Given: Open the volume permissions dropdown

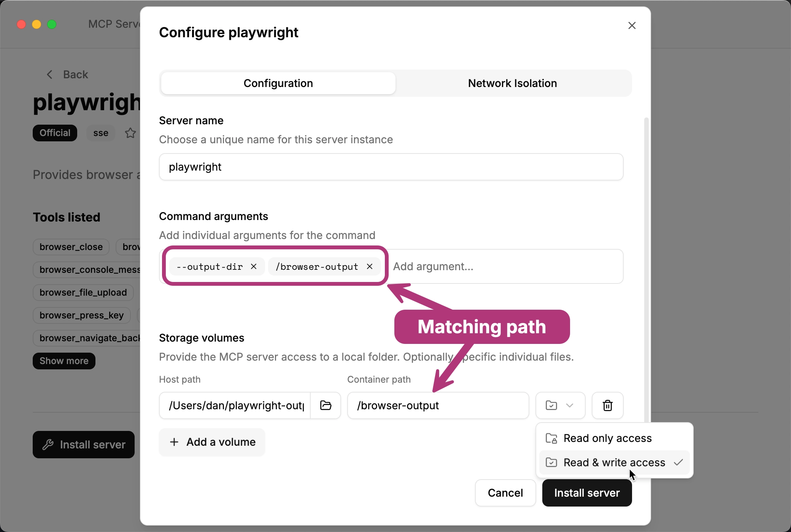Looking at the screenshot, I should click(x=560, y=405).
